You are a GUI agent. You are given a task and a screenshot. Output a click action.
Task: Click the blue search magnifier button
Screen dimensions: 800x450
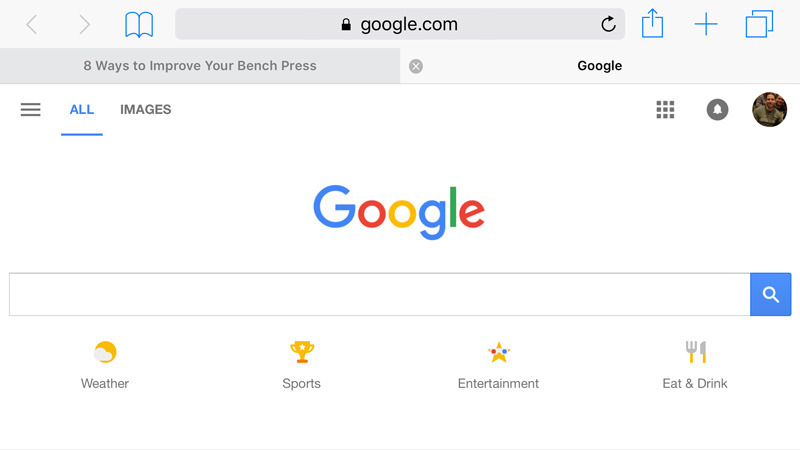[770, 294]
